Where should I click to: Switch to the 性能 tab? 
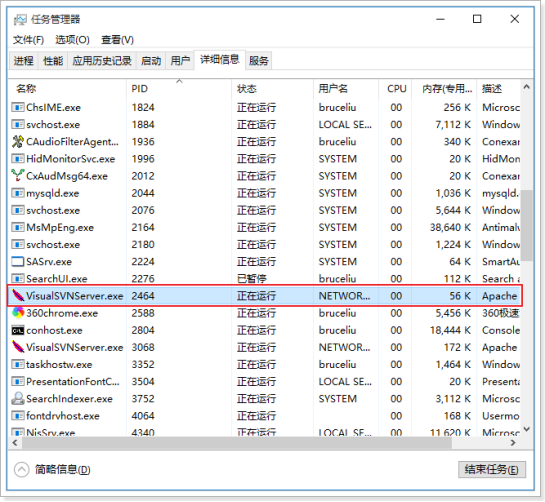click(x=53, y=61)
